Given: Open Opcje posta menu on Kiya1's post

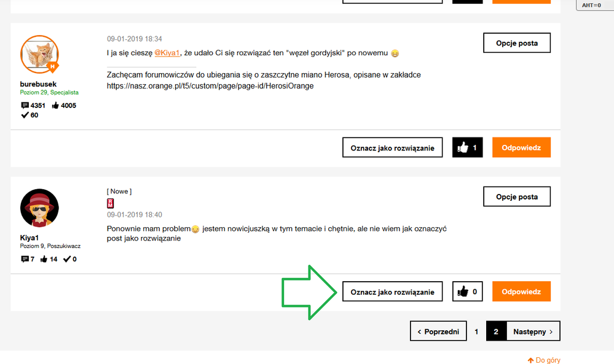Looking at the screenshot, I should click(516, 196).
